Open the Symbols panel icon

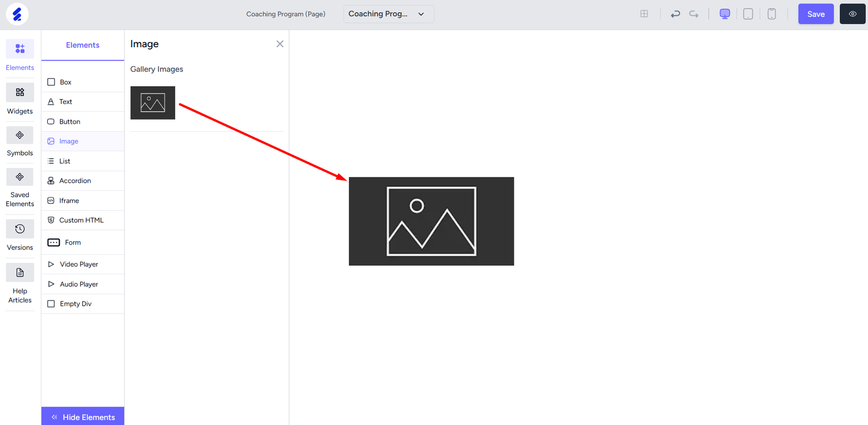(20, 135)
